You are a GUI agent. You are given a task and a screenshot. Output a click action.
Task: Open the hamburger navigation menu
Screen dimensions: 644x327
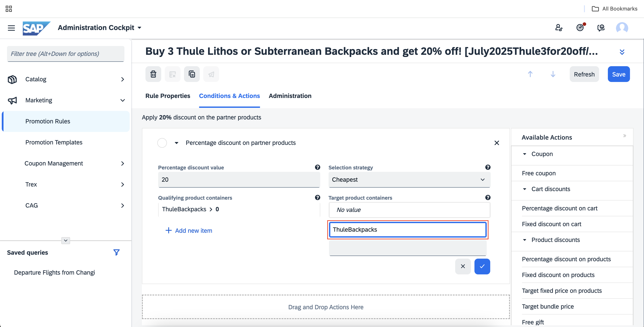pyautogui.click(x=11, y=28)
